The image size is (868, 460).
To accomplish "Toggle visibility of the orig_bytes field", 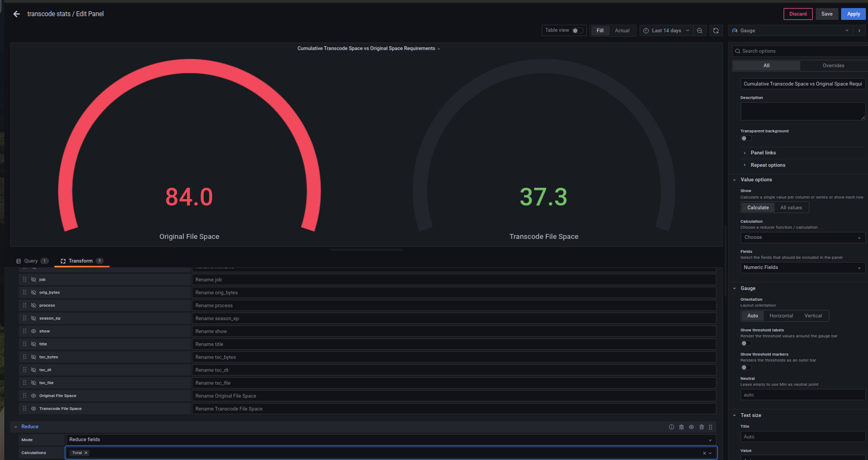I will click(x=33, y=293).
